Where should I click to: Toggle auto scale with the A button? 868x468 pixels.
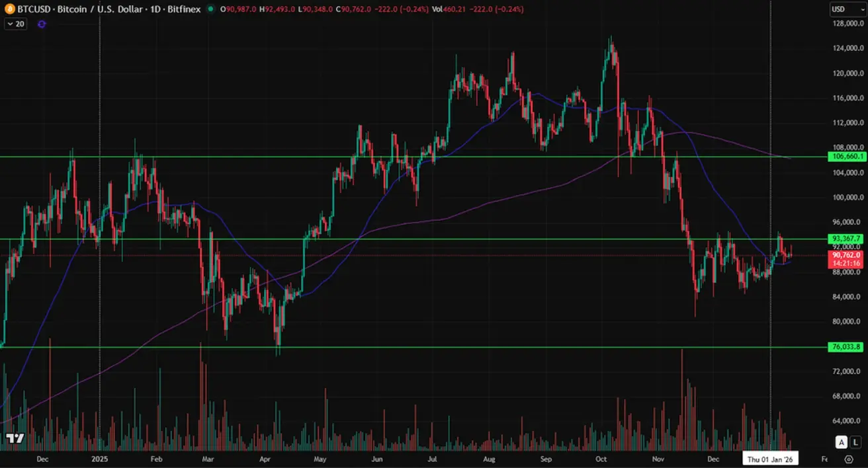pyautogui.click(x=841, y=442)
